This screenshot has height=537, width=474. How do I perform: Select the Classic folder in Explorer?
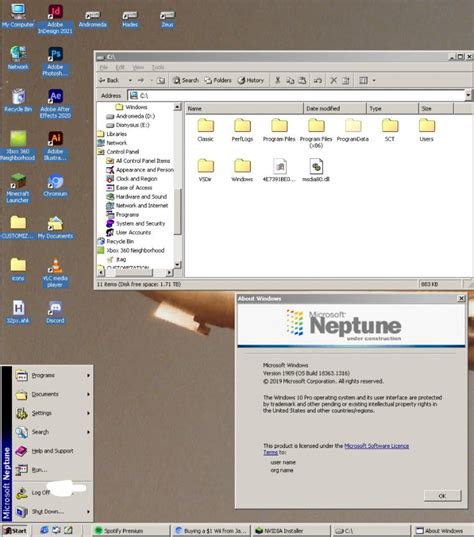point(205,130)
